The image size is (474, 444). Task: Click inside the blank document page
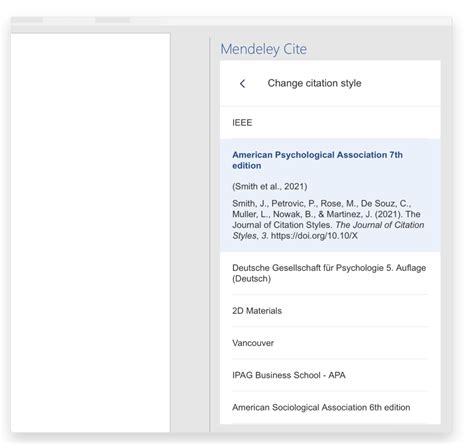(90, 232)
